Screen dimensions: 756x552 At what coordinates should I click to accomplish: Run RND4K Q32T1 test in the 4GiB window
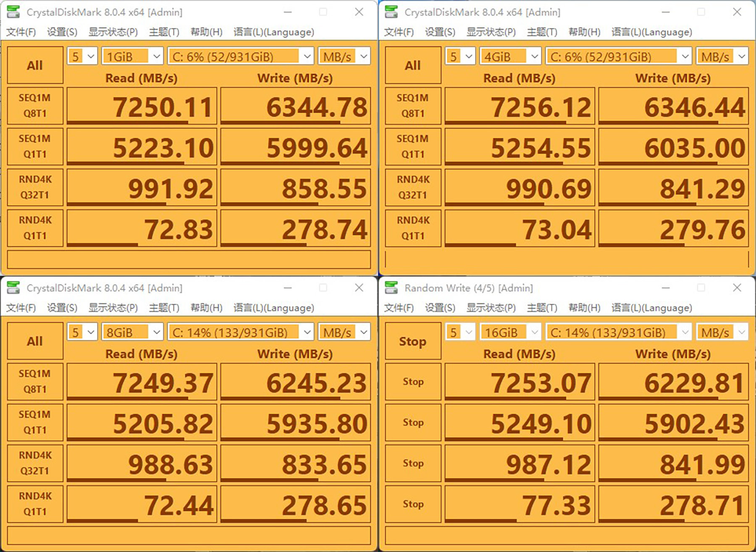[413, 187]
